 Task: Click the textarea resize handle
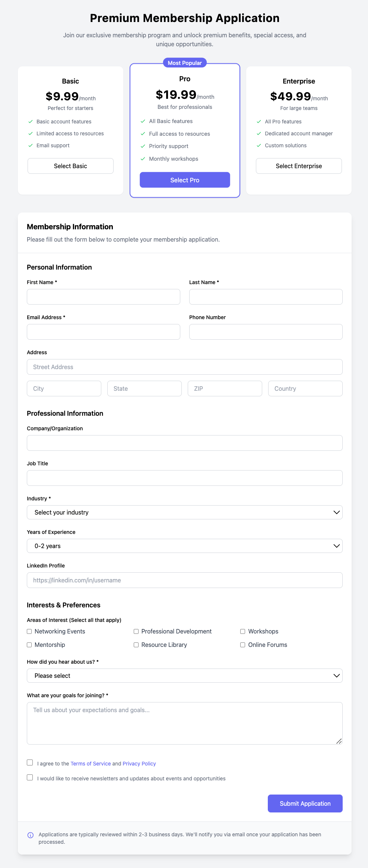click(x=339, y=741)
